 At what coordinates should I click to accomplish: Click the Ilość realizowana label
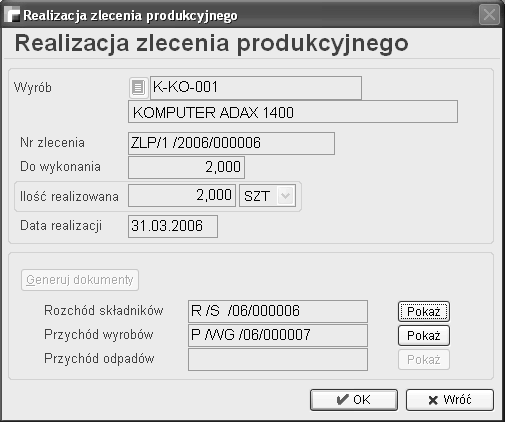tap(69, 196)
